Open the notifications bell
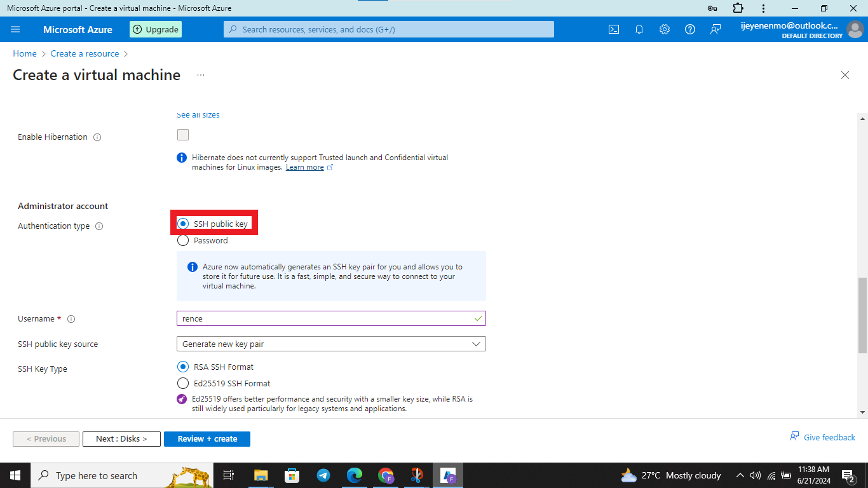This screenshot has height=488, width=868. coord(639,29)
